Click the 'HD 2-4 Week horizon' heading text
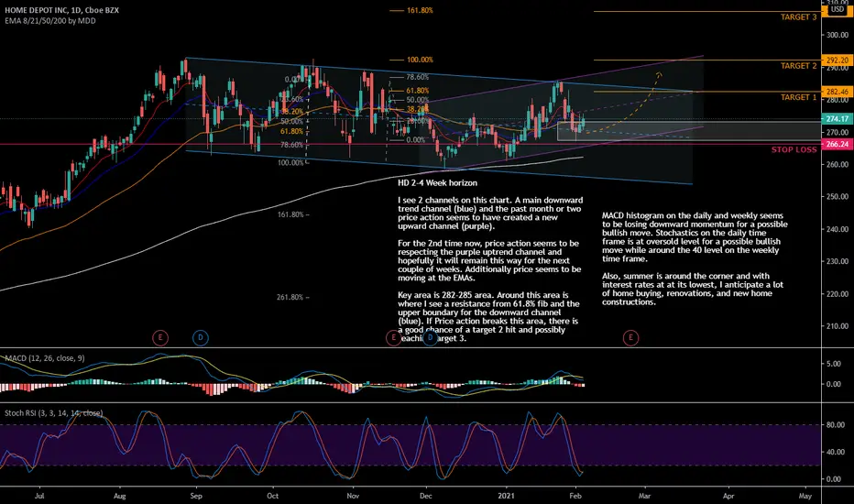 pyautogui.click(x=437, y=183)
